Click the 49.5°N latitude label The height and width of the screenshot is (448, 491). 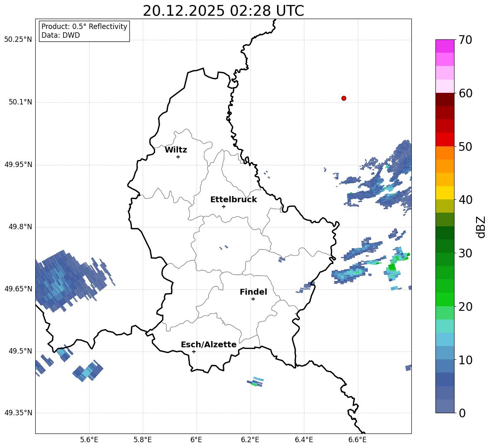click(20, 351)
